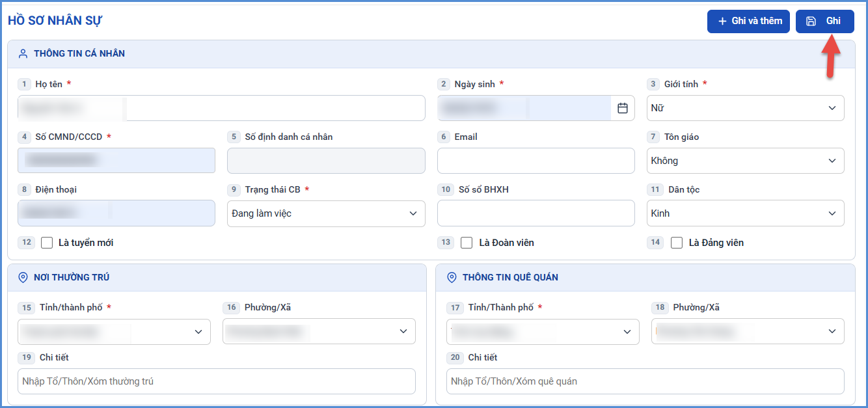Click the Số sổ BHXH text field

tap(536, 213)
